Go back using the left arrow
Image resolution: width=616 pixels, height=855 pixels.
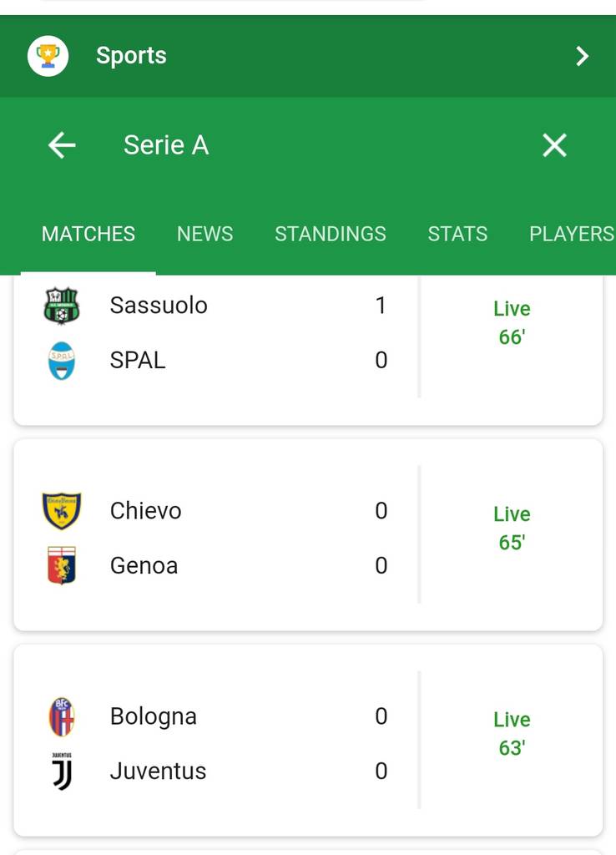coord(62,145)
